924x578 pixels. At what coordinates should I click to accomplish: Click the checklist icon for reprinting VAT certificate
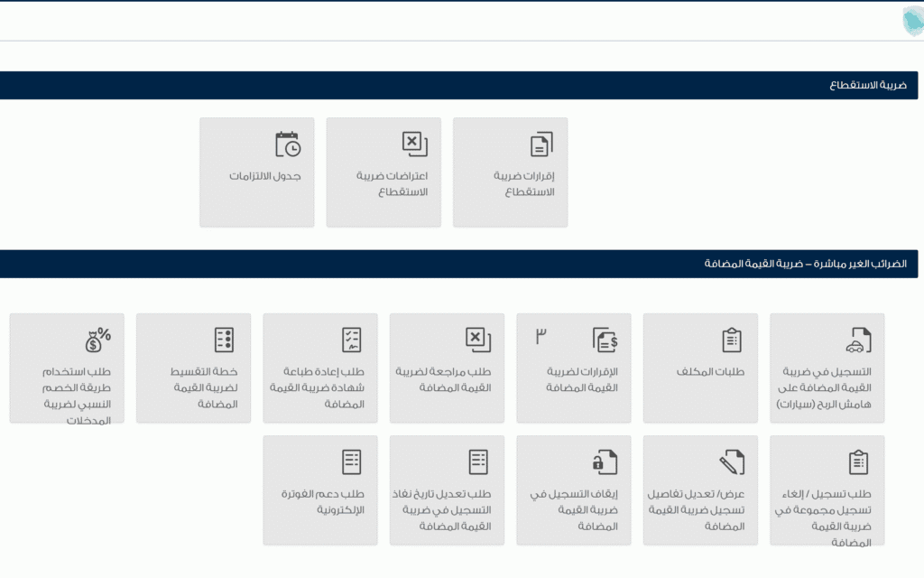coord(351,340)
